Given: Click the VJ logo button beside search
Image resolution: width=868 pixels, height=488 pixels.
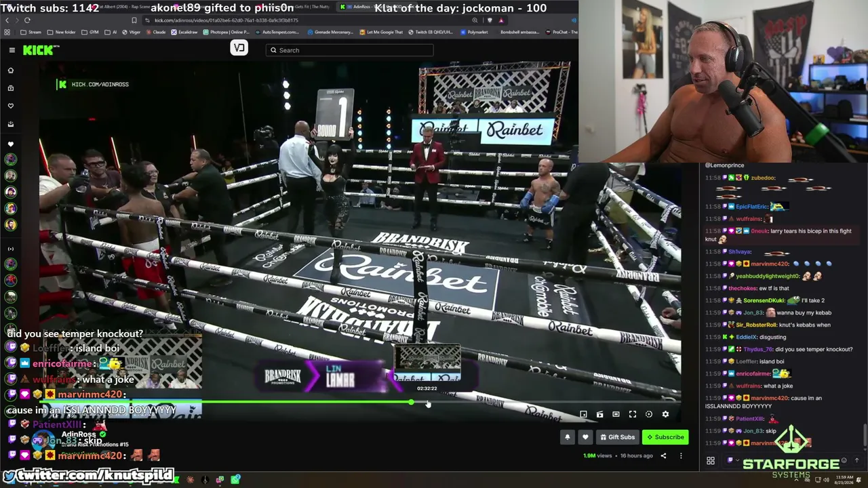Looking at the screenshot, I should click(x=239, y=47).
